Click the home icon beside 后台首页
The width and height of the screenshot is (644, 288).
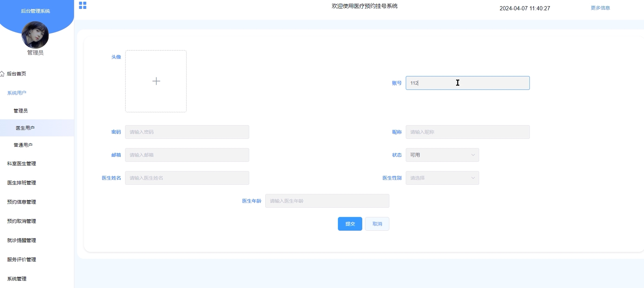click(x=2, y=74)
